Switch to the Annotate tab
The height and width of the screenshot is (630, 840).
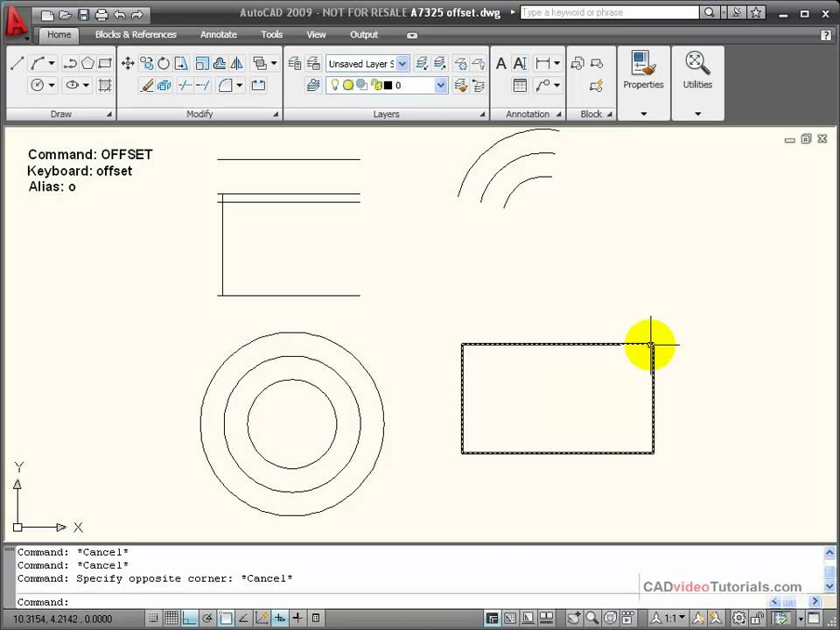[x=218, y=35]
